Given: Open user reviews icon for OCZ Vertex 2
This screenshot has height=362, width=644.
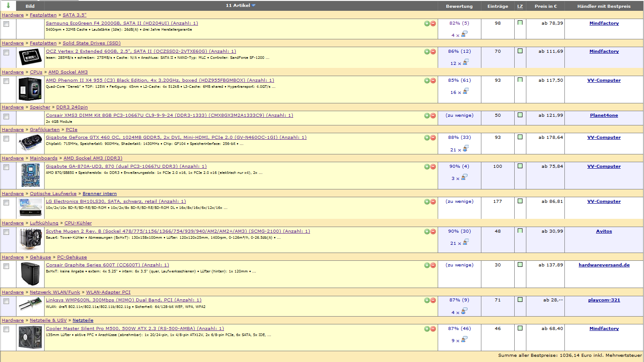Looking at the screenshot, I should [x=466, y=62].
